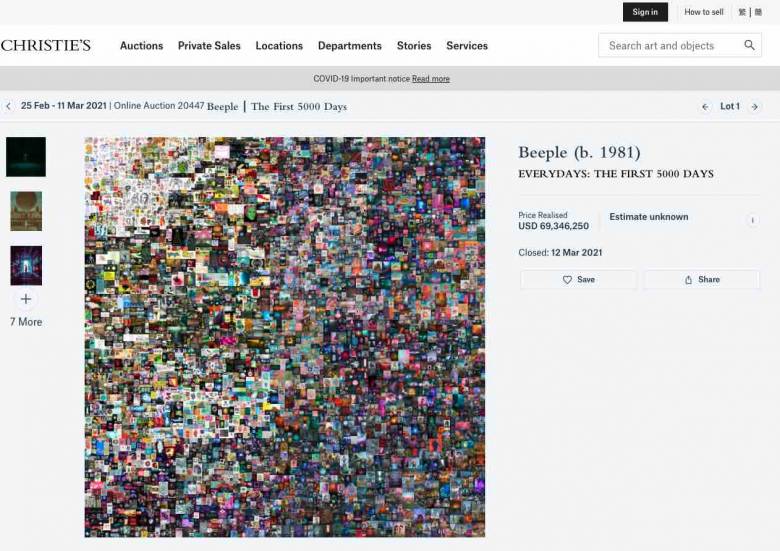This screenshot has height=551, width=780.
Task: Click Price Realised USD 69,346,250
Action: click(x=553, y=221)
